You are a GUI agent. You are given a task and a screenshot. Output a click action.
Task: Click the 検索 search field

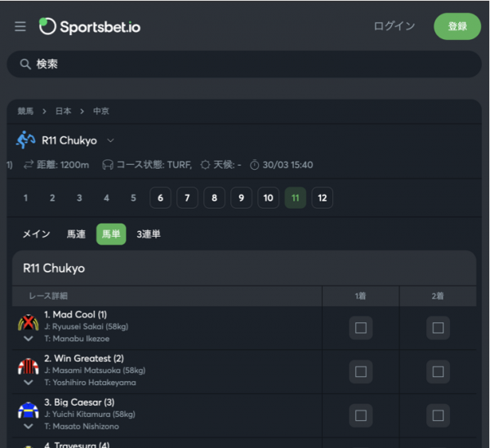(245, 64)
